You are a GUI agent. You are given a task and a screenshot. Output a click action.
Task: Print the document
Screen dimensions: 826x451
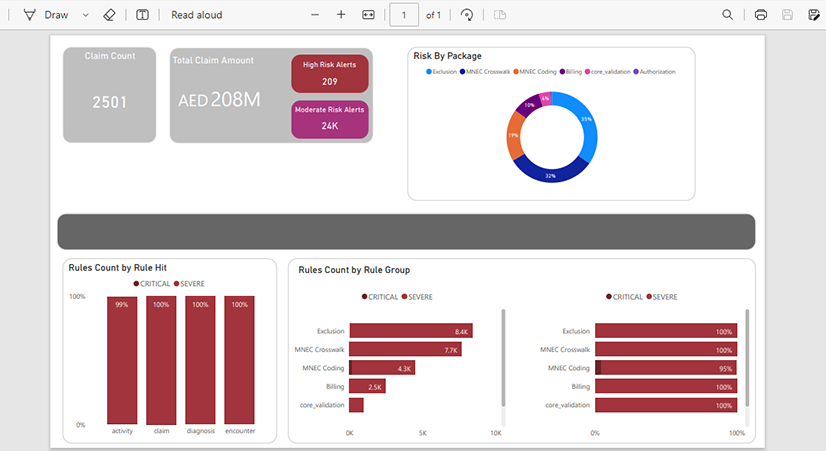point(761,15)
